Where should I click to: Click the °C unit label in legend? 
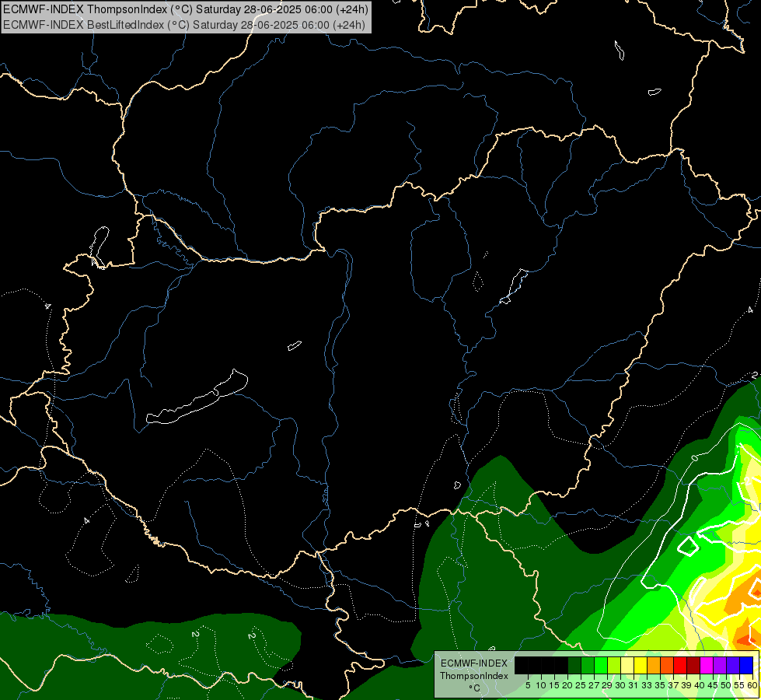coord(474,688)
